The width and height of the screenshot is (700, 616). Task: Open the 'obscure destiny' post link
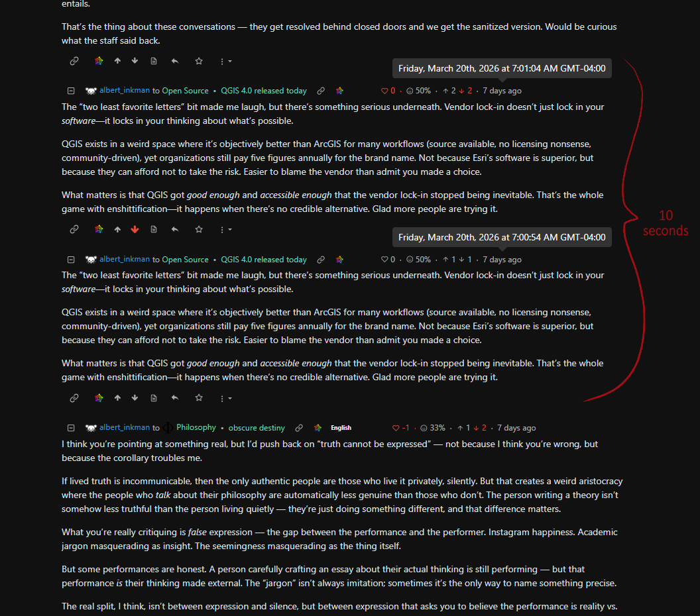click(x=257, y=428)
